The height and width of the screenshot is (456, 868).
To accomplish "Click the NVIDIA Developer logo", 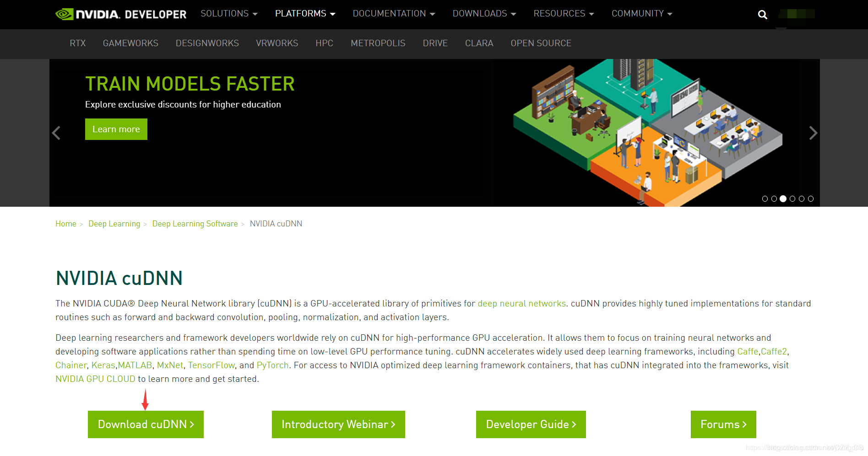I will pos(121,14).
